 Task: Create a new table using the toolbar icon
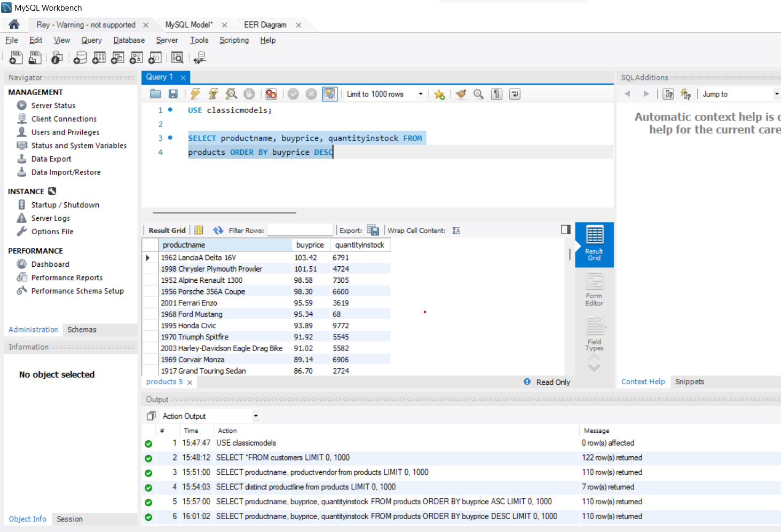(99, 58)
